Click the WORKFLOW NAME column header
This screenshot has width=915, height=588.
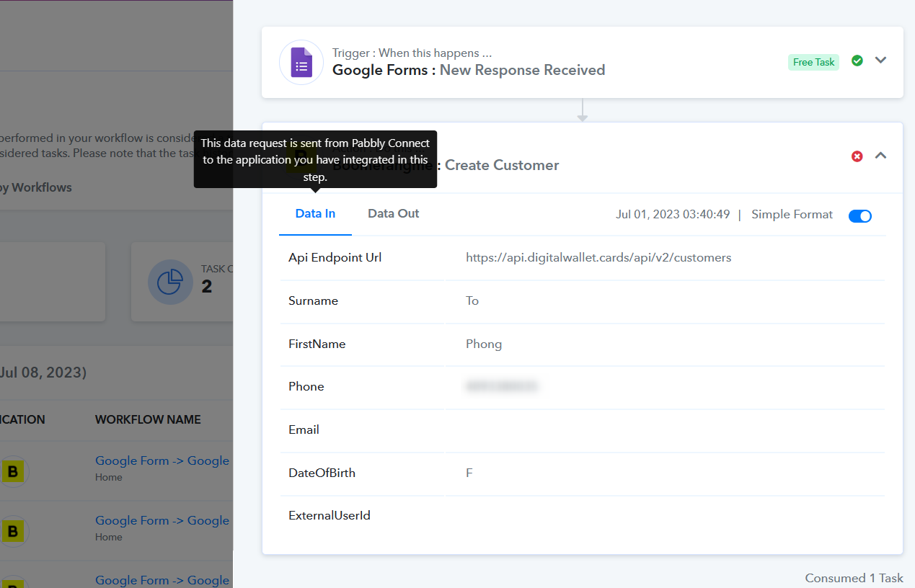coord(148,419)
